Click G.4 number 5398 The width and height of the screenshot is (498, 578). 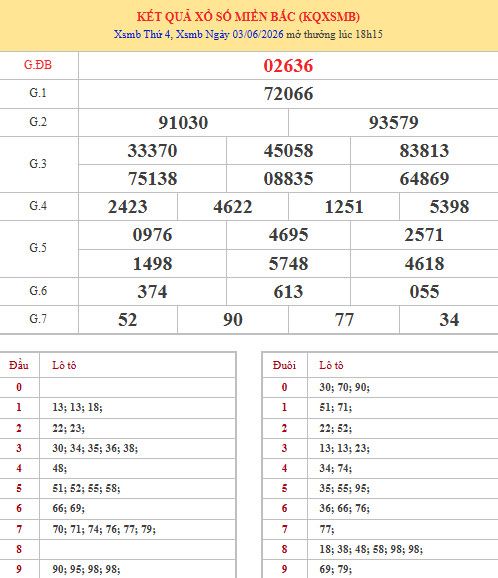pos(449,206)
